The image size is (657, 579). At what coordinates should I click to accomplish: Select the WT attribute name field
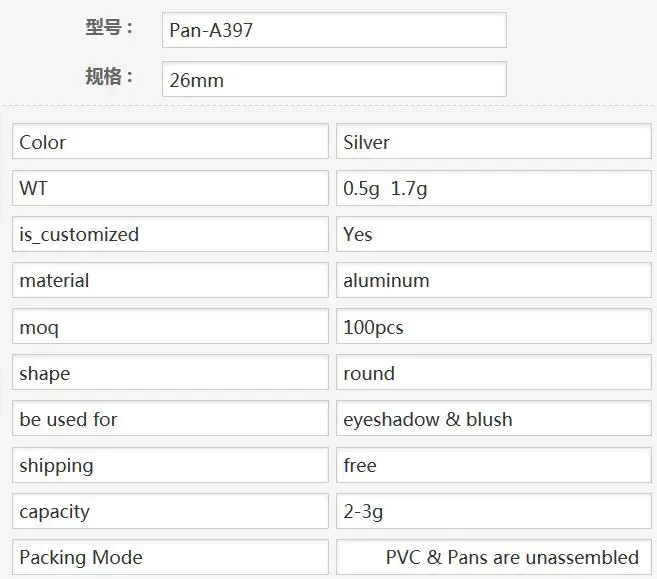tap(170, 188)
